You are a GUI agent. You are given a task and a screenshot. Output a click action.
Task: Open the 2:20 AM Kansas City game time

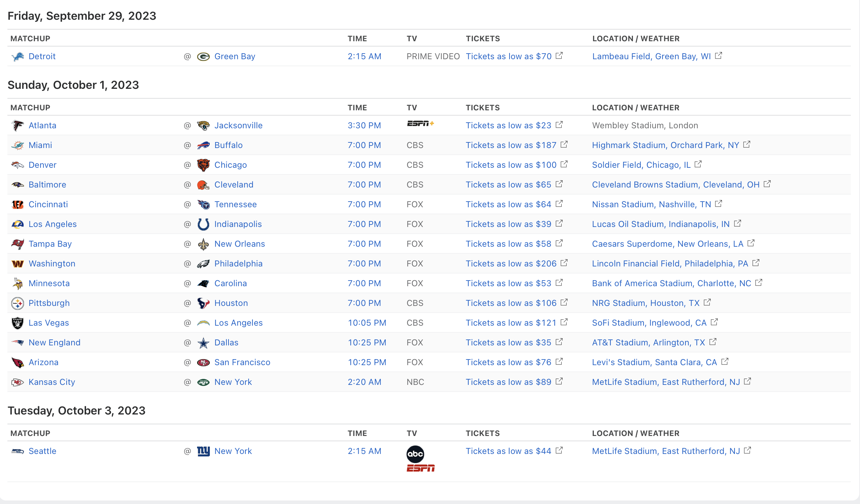point(364,382)
